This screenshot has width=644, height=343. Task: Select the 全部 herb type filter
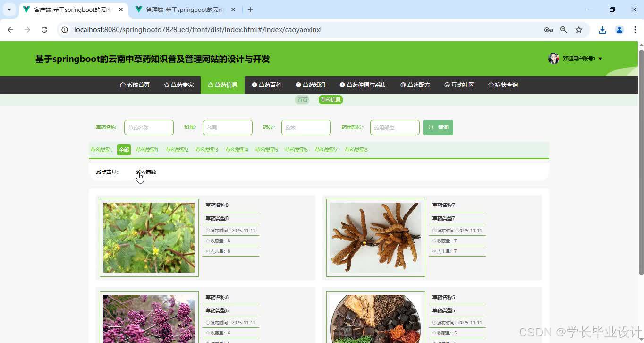124,150
